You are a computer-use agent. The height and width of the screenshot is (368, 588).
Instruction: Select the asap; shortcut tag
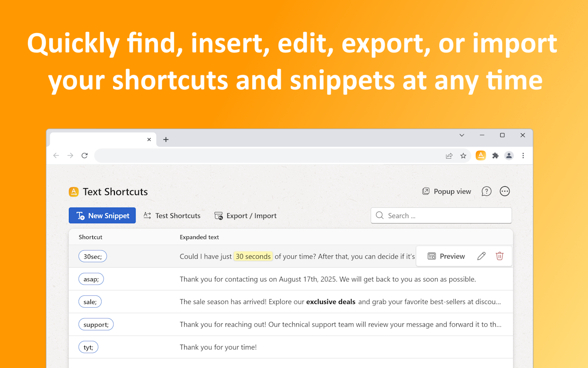point(91,279)
